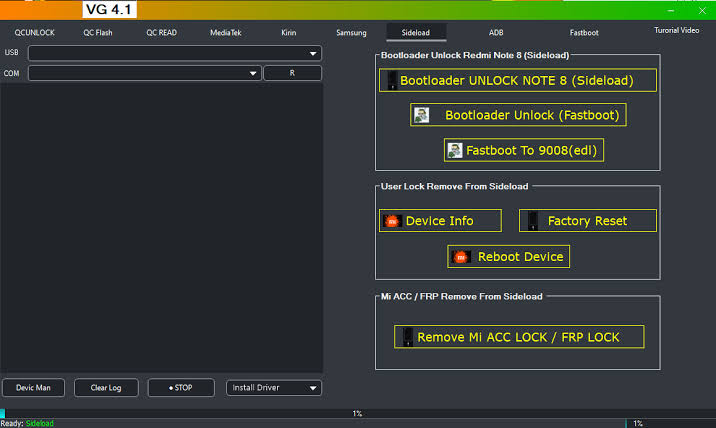Click the R refresh button beside COM
The height and width of the screenshot is (428, 716).
292,73
